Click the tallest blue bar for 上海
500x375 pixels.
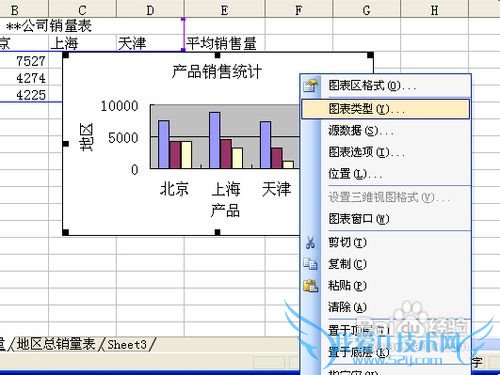(x=215, y=140)
